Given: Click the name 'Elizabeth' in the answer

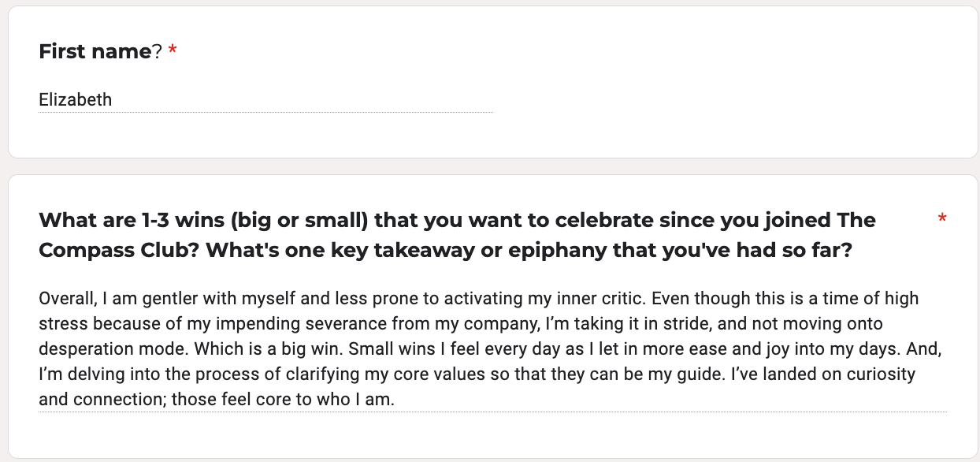Looking at the screenshot, I should [x=76, y=100].
